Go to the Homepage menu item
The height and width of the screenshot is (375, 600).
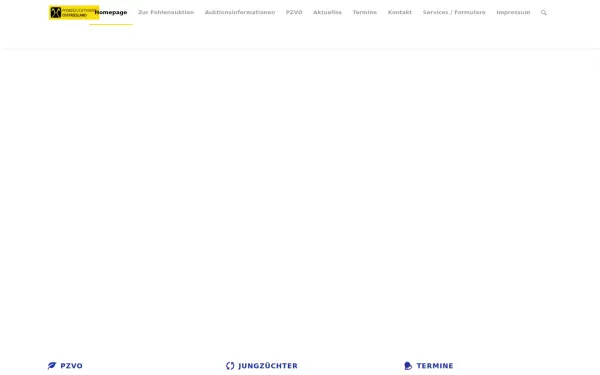(111, 12)
